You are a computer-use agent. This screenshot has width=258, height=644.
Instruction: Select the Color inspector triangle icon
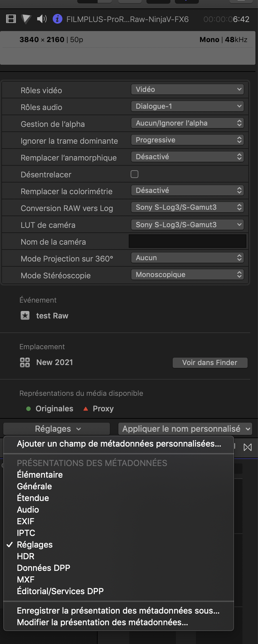pos(26,19)
